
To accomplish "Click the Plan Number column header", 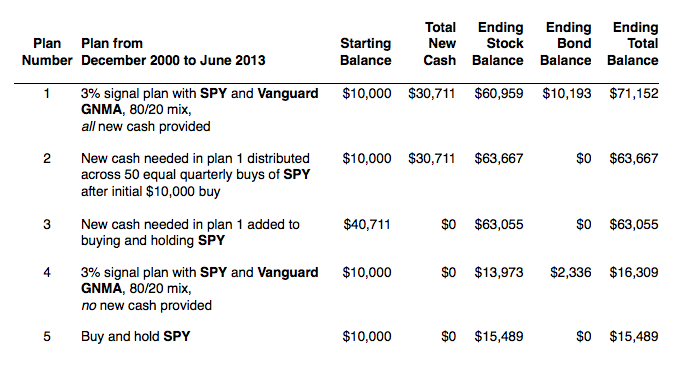I will pyautogui.click(x=47, y=52).
